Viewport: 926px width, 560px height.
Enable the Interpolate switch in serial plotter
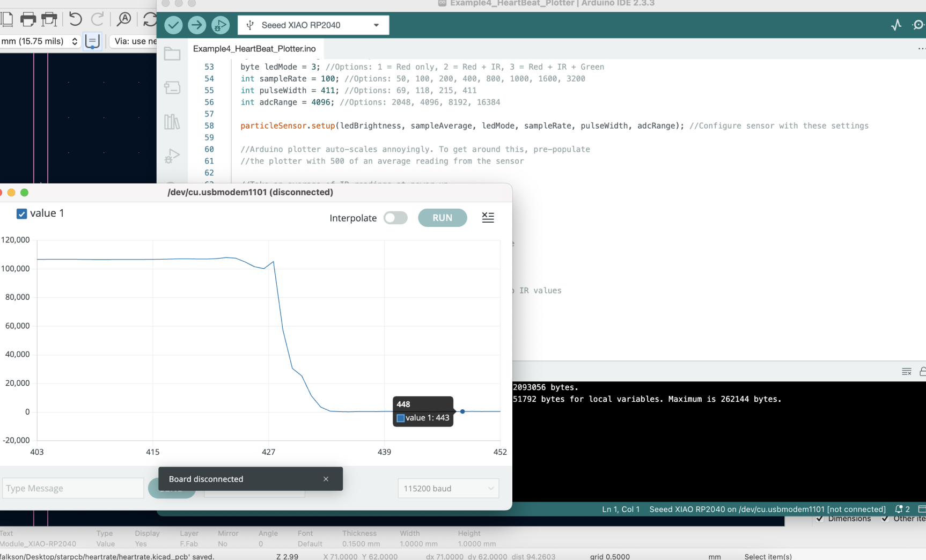pos(395,218)
